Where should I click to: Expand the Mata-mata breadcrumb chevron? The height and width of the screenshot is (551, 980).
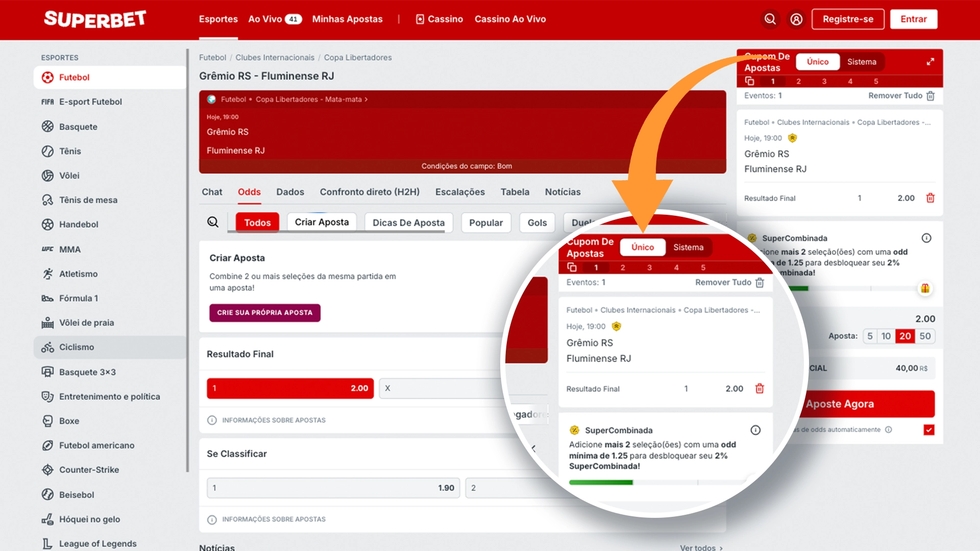pos(366,99)
